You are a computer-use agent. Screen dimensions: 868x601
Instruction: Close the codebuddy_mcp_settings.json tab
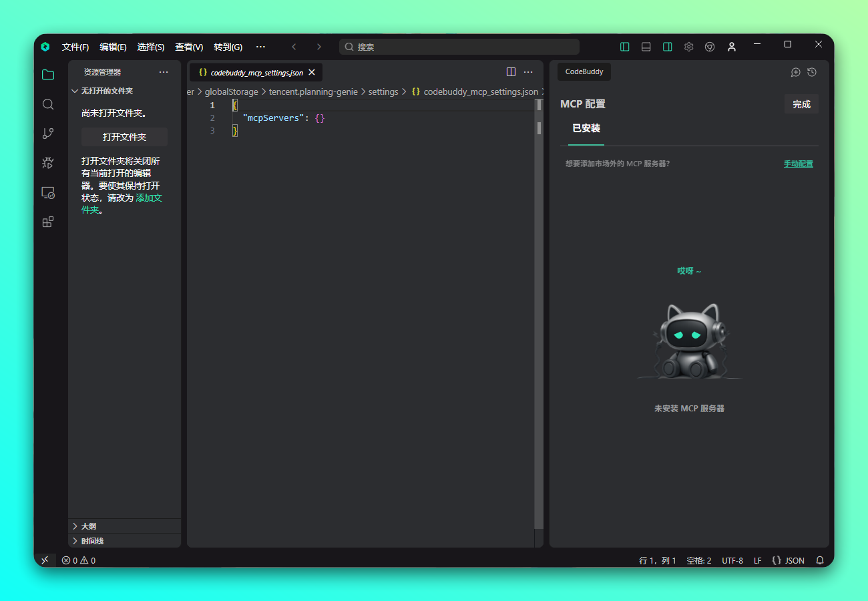(312, 73)
